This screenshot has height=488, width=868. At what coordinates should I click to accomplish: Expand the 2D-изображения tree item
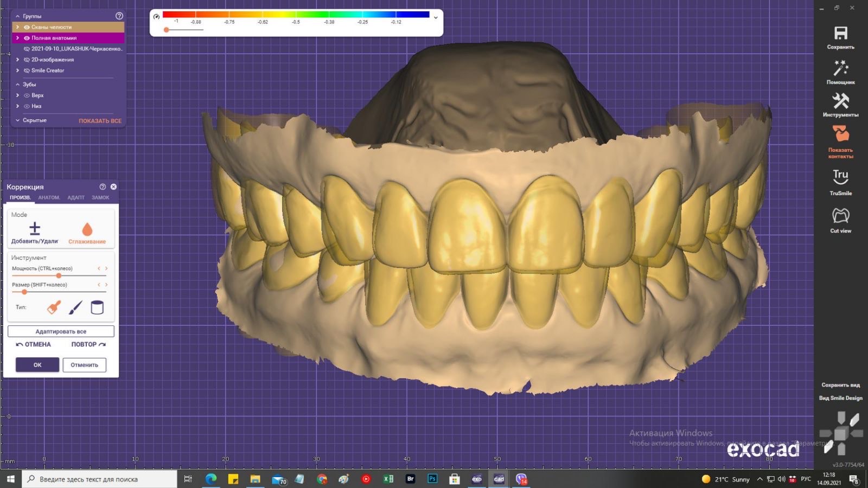[17, 60]
